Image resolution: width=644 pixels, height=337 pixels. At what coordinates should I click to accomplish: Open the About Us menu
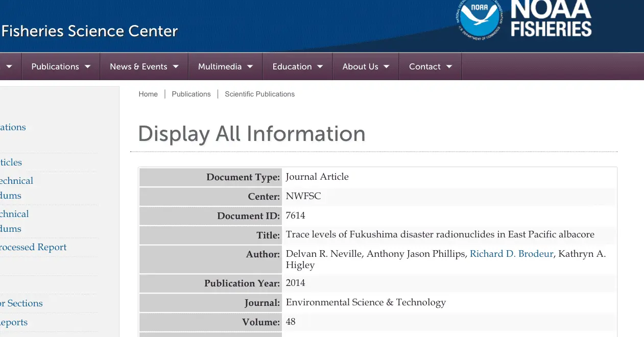pos(365,67)
